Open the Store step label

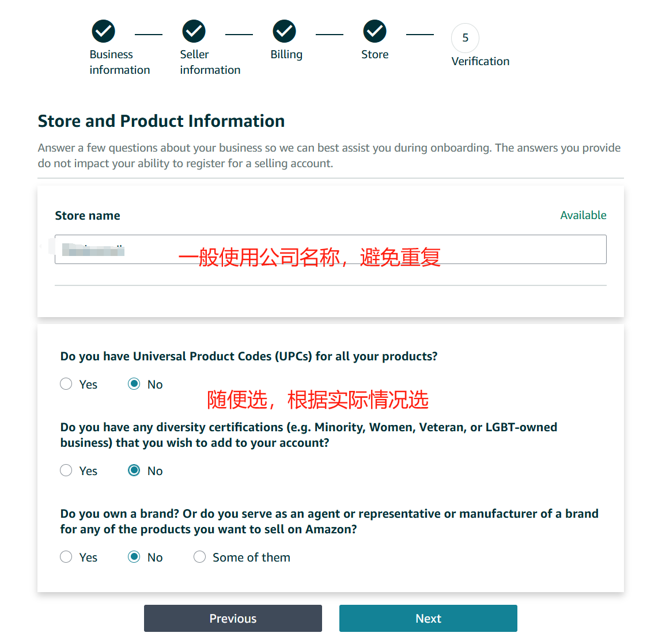coord(374,55)
